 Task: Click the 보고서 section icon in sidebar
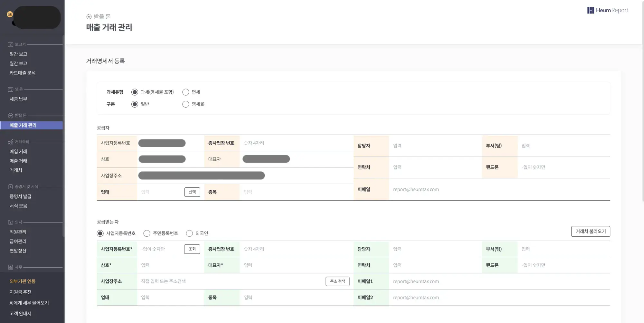[x=10, y=44]
